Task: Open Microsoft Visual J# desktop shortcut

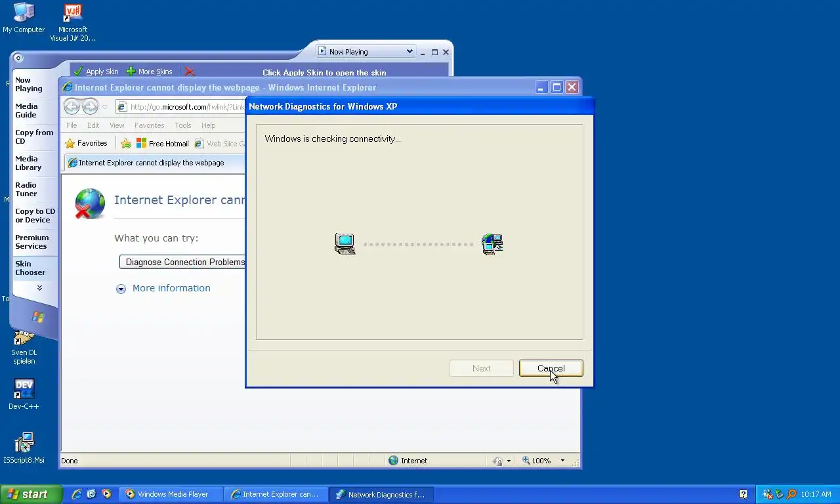Action: (73, 23)
